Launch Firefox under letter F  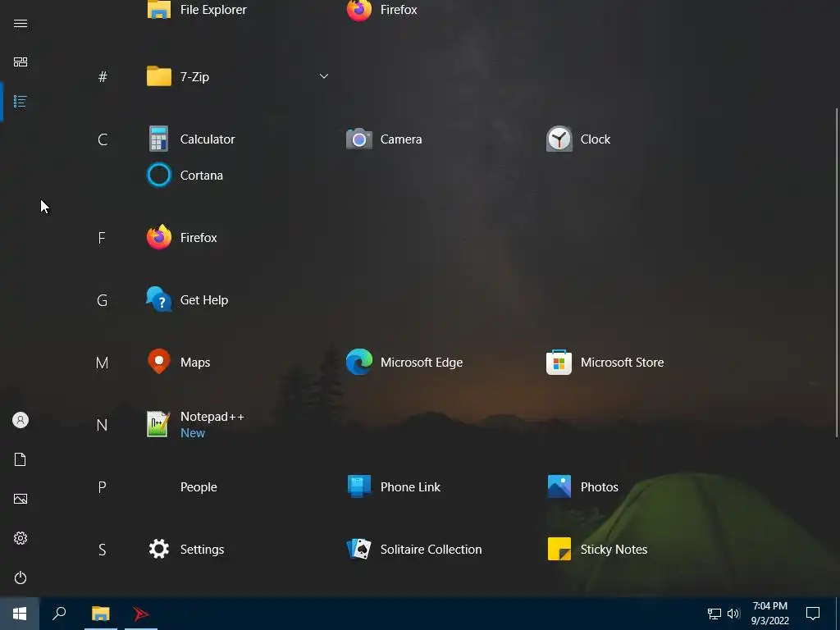(181, 237)
